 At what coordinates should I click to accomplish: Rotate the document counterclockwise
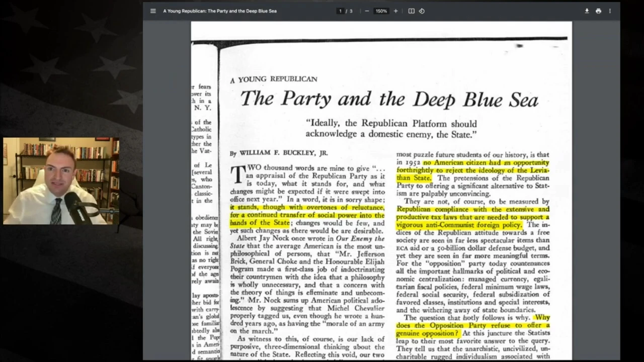pyautogui.click(x=422, y=11)
